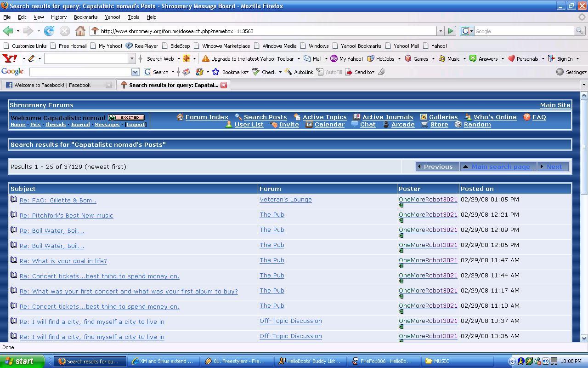This screenshot has height=368, width=588.
Task: Expand the address bar URL history dropdown
Action: [x=440, y=31]
